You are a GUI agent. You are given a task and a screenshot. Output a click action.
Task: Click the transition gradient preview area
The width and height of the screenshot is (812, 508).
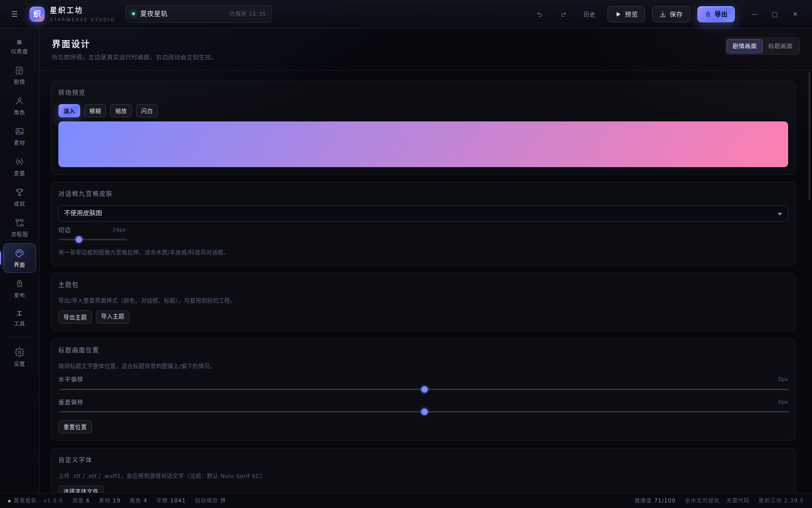coord(423,144)
